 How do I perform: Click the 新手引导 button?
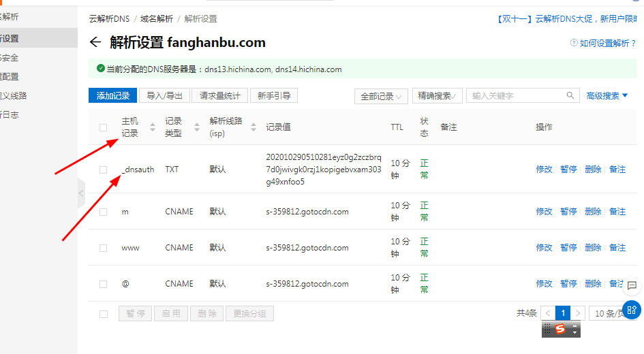pyautogui.click(x=274, y=95)
